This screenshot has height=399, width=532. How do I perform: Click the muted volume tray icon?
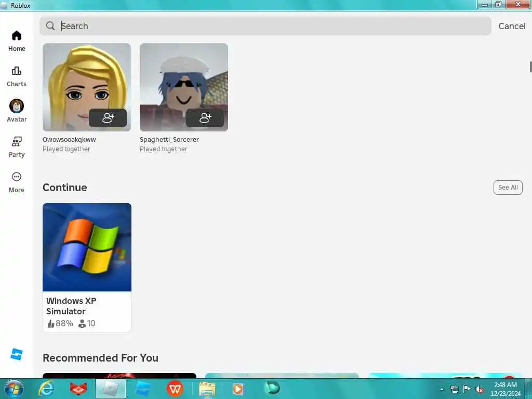[480, 390]
